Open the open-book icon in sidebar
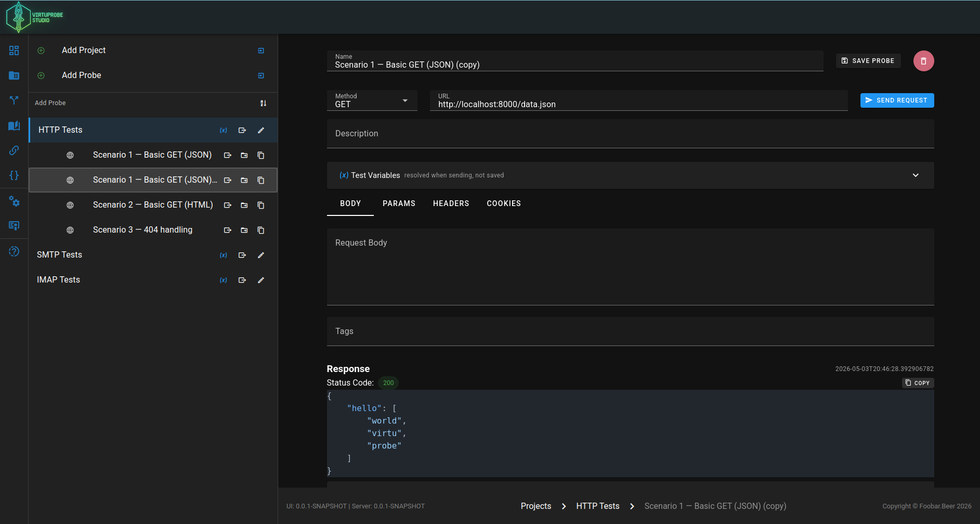The height and width of the screenshot is (524, 980). click(x=14, y=125)
